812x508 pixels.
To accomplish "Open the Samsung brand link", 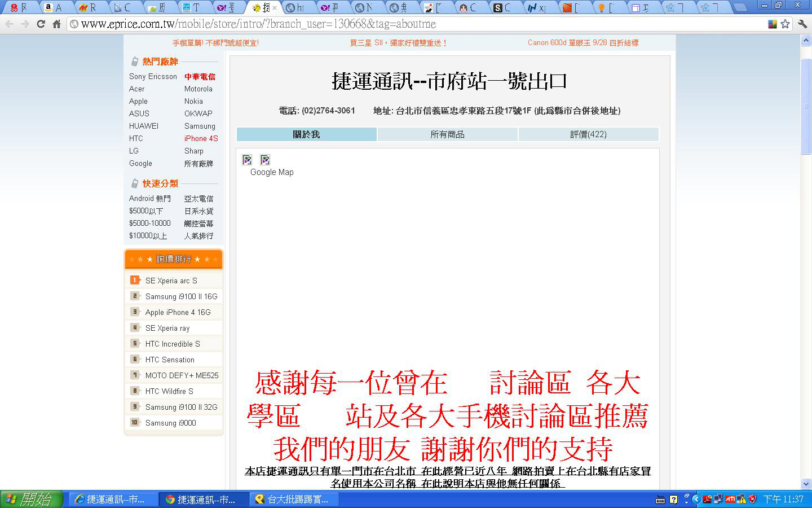I will tap(200, 126).
